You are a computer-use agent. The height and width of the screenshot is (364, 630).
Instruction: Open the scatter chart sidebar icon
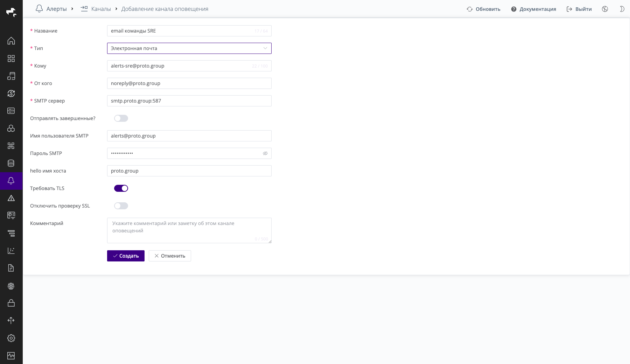[x=11, y=251]
